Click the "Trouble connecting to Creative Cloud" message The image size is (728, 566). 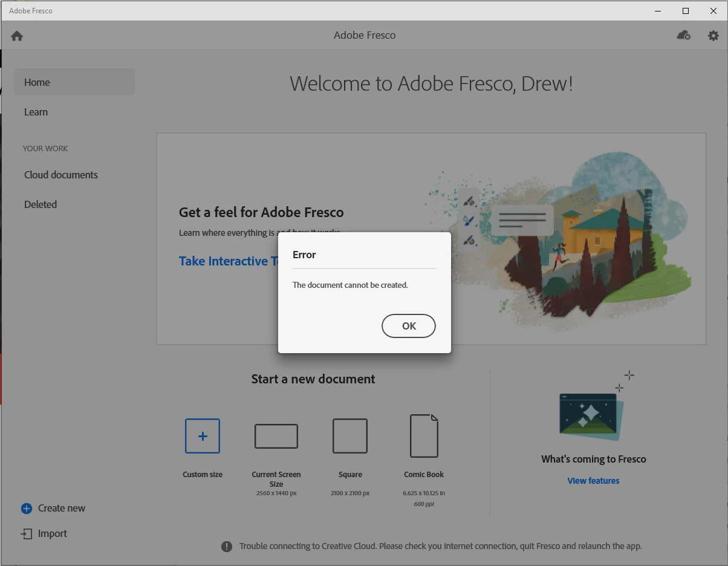440,546
